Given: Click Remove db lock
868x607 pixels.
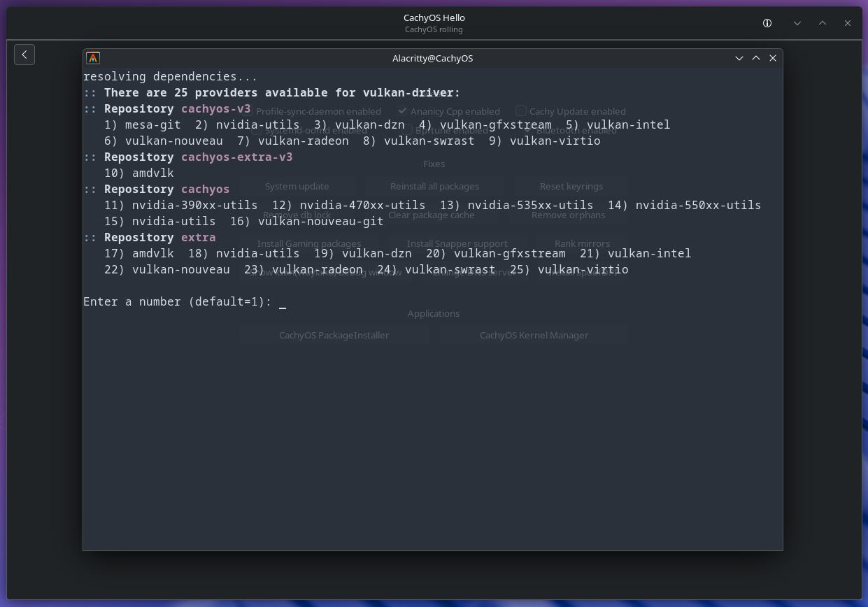Looking at the screenshot, I should pos(297,215).
